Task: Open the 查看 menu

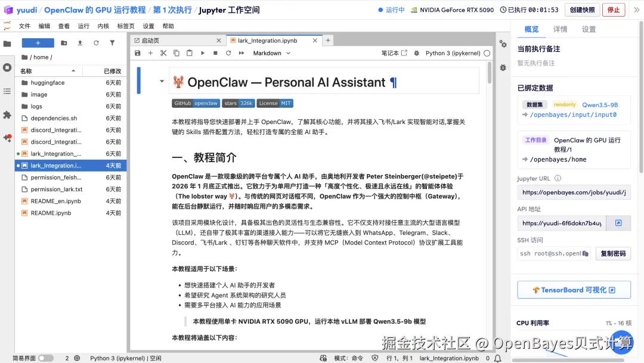Action: (64, 26)
